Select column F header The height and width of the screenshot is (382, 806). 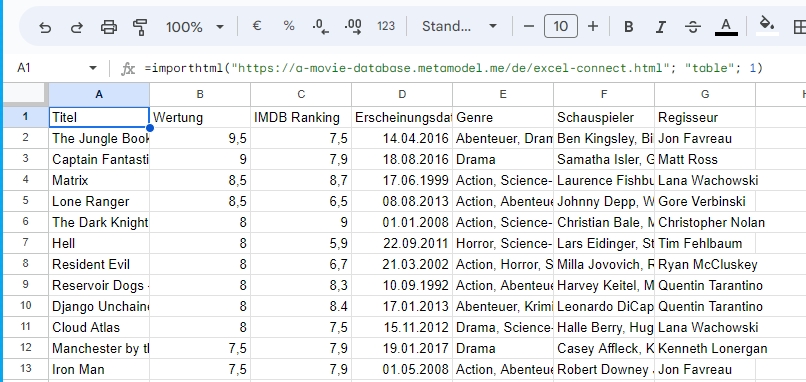coord(603,94)
